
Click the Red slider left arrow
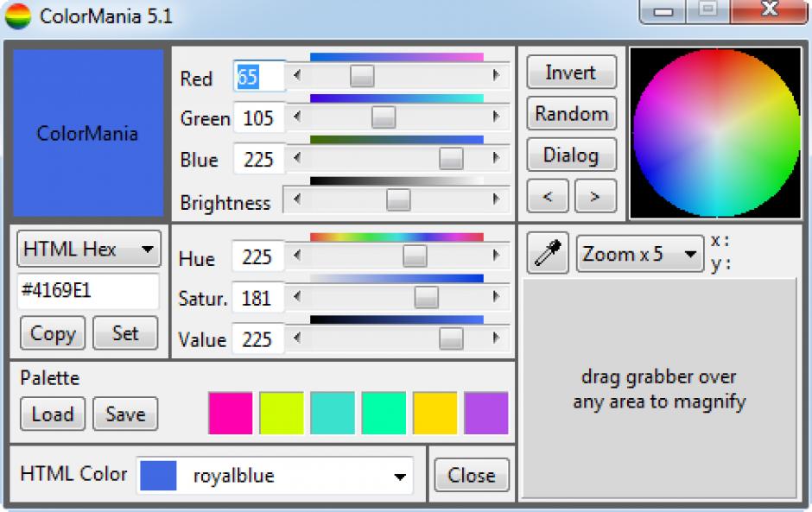click(297, 76)
